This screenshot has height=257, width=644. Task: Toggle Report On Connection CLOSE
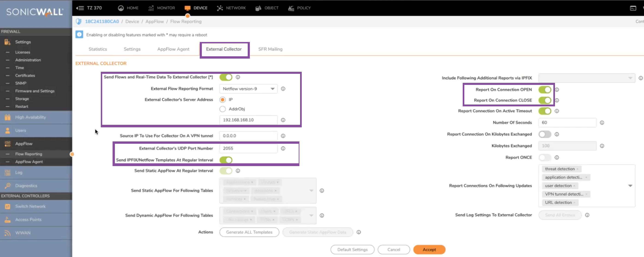pos(545,101)
